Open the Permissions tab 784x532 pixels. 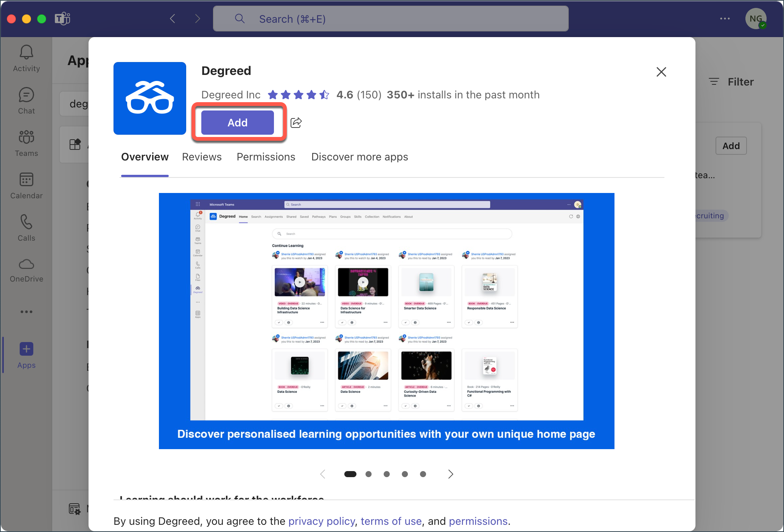[266, 157]
